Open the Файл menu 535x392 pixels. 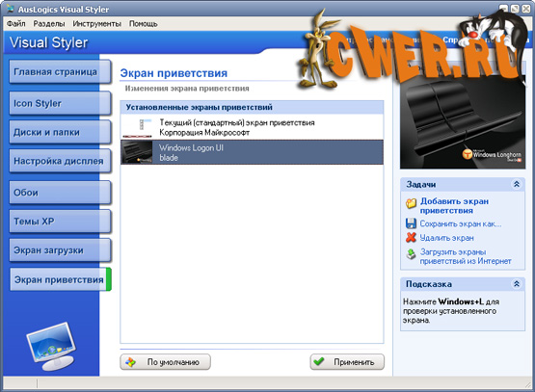[16, 23]
